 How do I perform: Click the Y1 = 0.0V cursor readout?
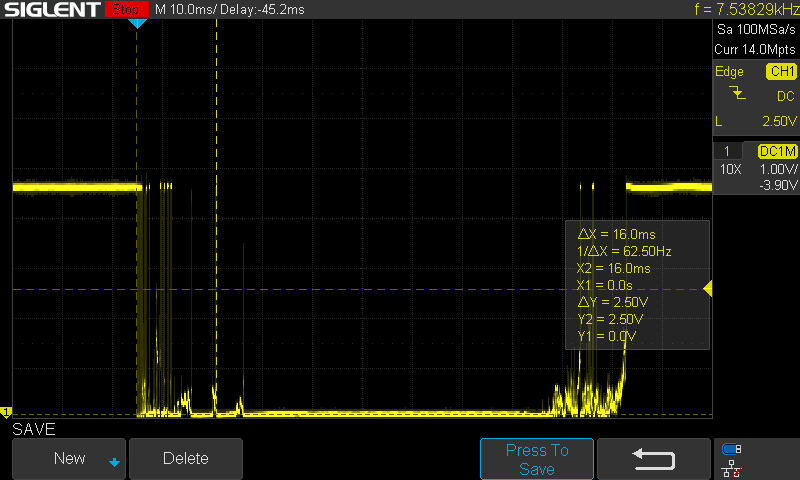pos(607,336)
